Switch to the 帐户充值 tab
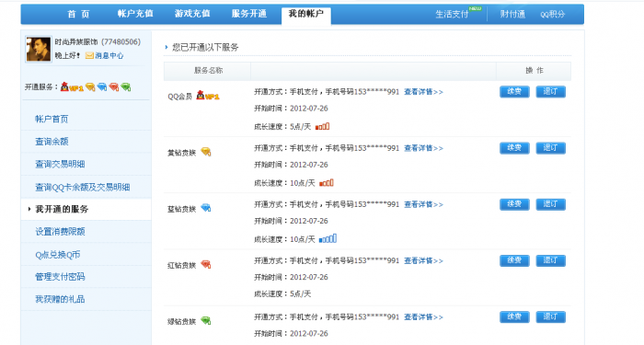Image resolution: width=644 pixels, height=345 pixels. pos(135,14)
